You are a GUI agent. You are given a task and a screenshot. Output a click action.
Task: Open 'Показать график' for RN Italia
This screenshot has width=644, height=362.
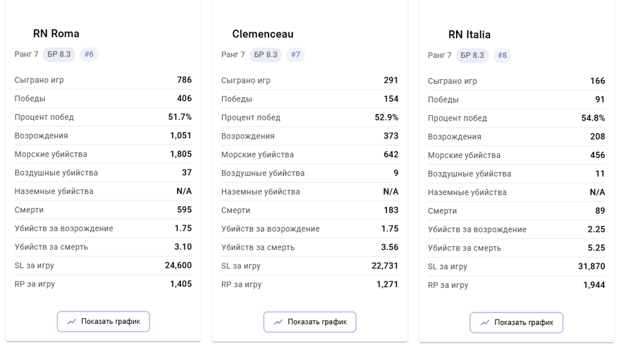click(516, 323)
